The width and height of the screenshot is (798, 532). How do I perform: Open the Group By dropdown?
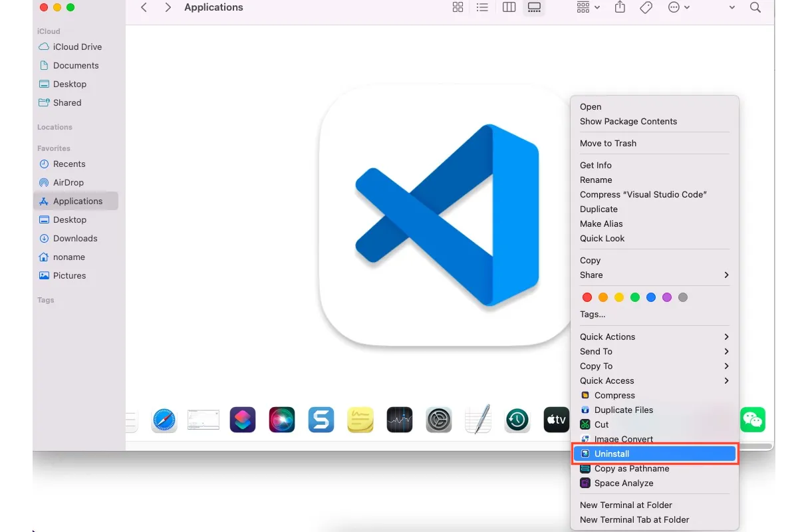pyautogui.click(x=589, y=7)
